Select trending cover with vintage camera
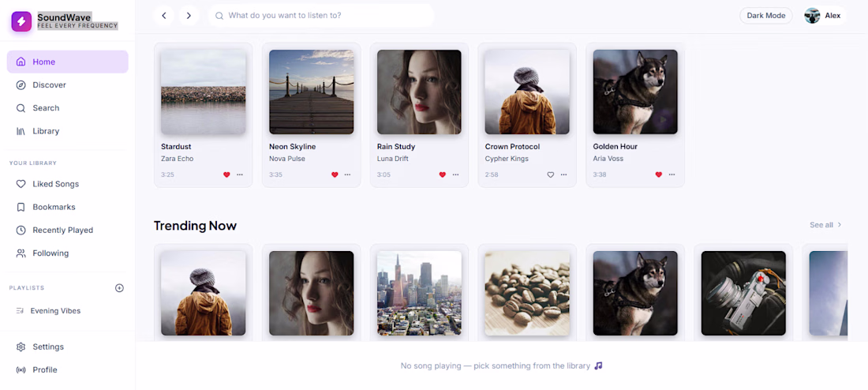Screen dimensions: 868x390 (x=743, y=293)
